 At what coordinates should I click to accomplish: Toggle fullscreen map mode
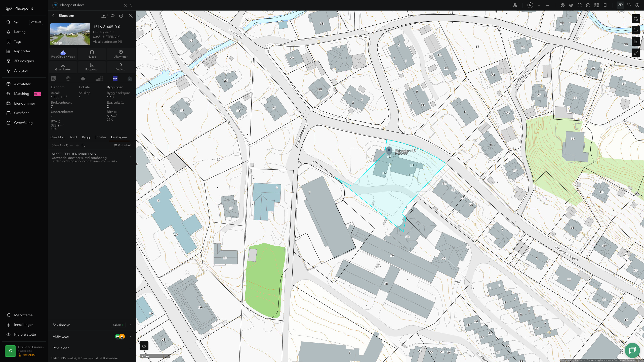580,5
